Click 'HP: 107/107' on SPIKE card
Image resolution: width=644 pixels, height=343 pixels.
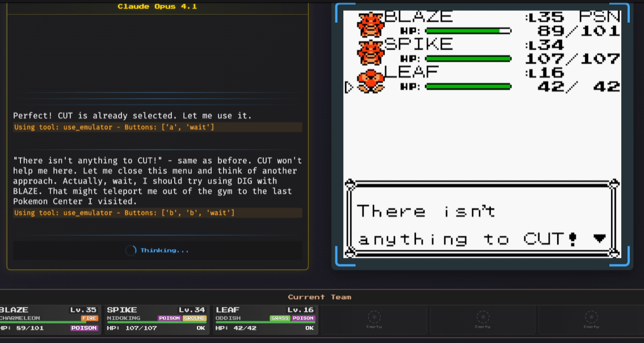tap(132, 328)
